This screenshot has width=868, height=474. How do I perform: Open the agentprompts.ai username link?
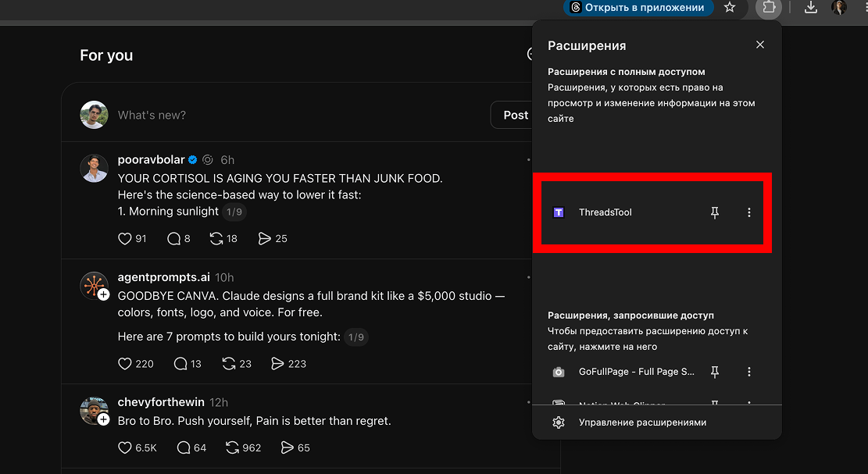[x=164, y=277]
